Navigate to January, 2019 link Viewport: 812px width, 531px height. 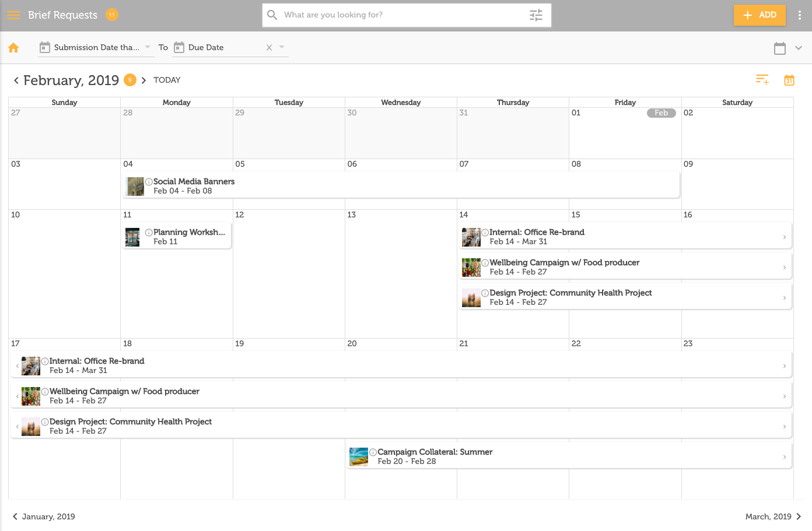click(x=44, y=516)
